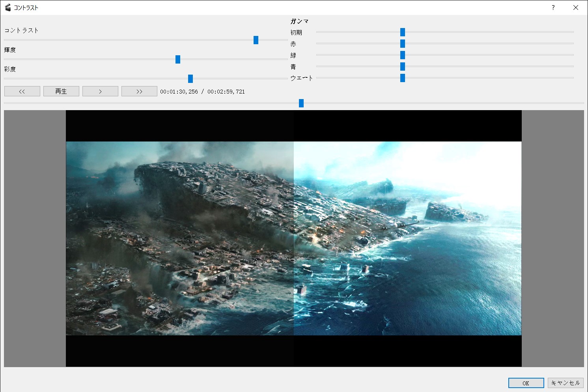
Task: Click the コントラスト slider handle
Action: pyautogui.click(x=256, y=40)
